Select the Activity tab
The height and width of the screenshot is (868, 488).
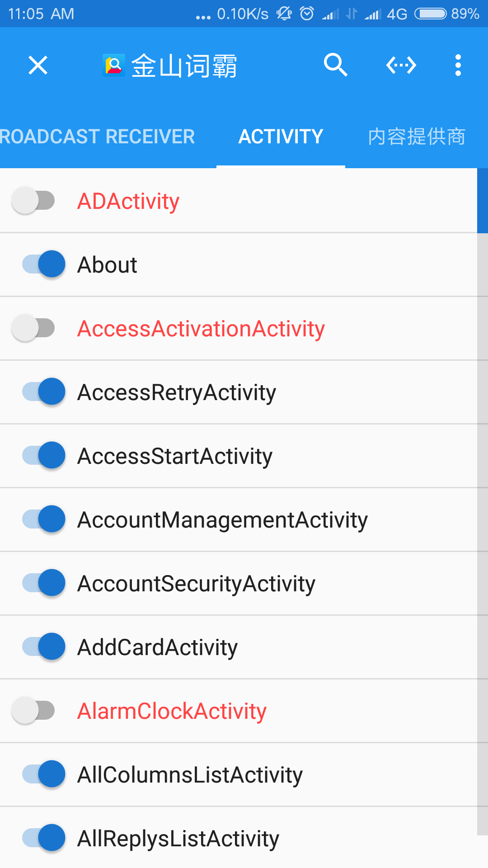coord(281,137)
